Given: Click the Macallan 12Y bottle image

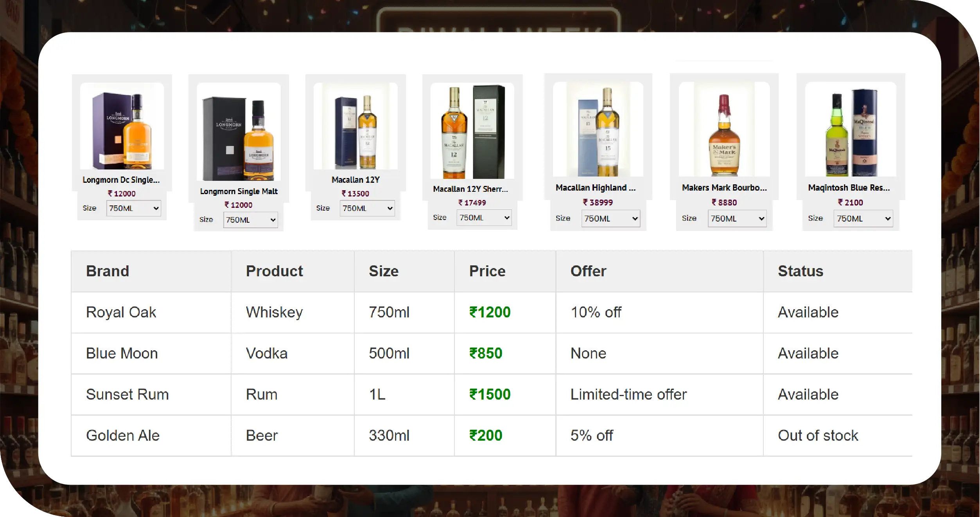Looking at the screenshot, I should tap(355, 125).
